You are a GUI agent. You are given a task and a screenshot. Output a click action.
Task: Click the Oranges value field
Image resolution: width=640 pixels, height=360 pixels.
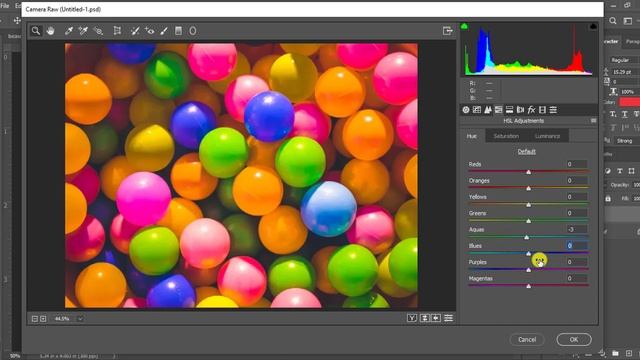click(x=577, y=180)
